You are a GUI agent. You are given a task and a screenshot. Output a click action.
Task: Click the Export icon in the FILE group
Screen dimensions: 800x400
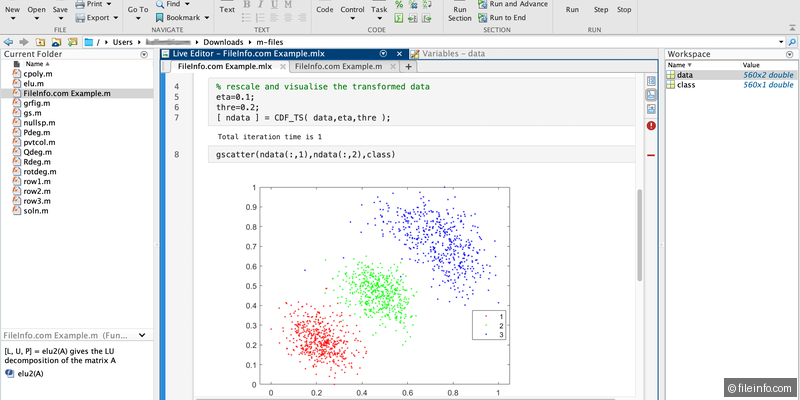tap(80, 18)
